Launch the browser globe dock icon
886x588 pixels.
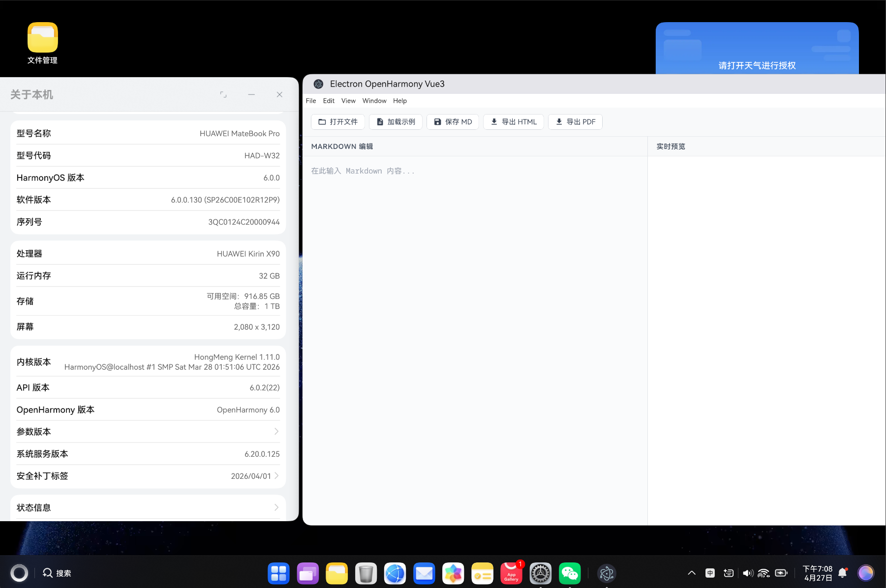[x=395, y=573]
